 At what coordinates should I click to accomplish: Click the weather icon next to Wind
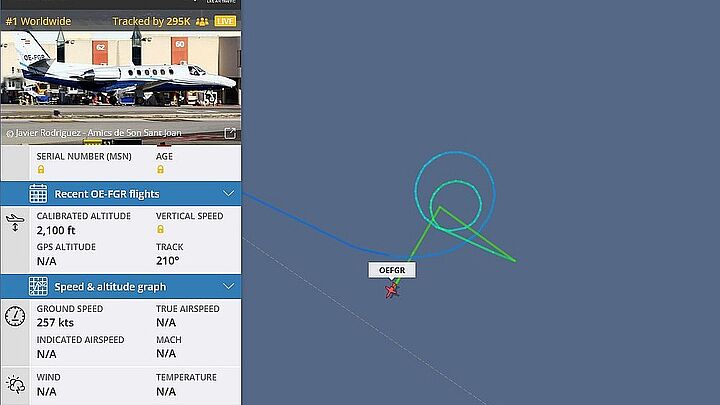(15, 384)
